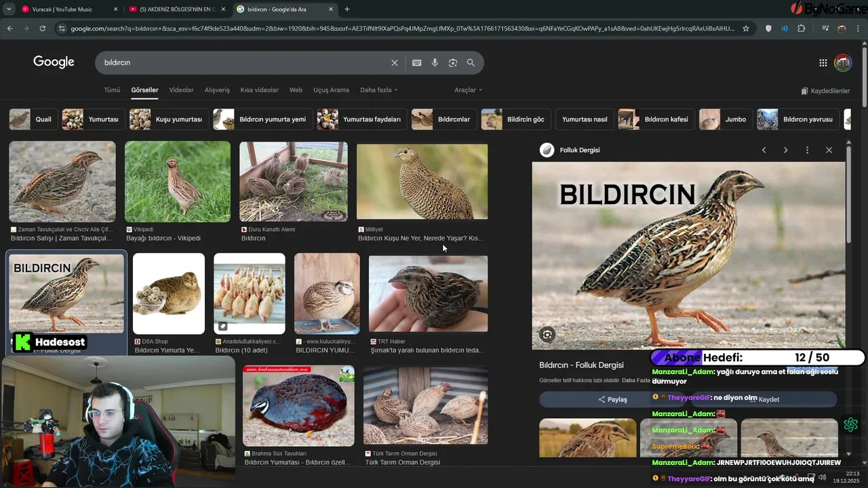Clear the search query with the X
This screenshot has width=868, height=488.
(395, 62)
